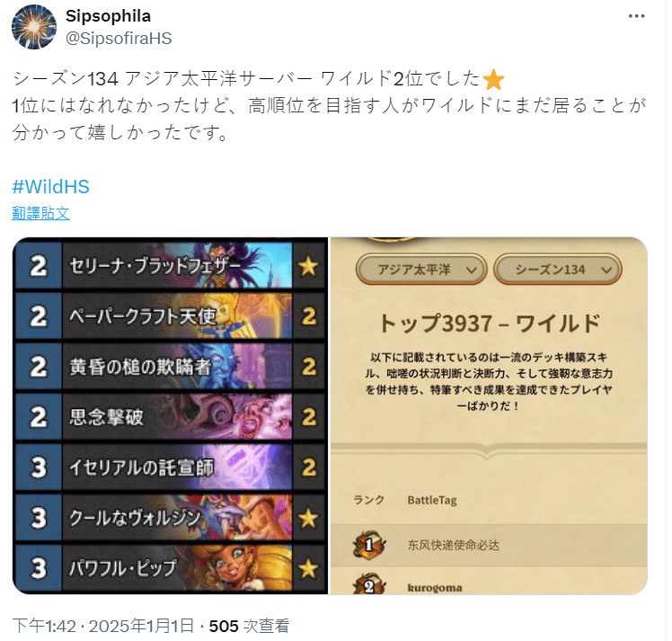Open the leaderboard image thumbnail
The height and width of the screenshot is (641, 672).
[489, 415]
